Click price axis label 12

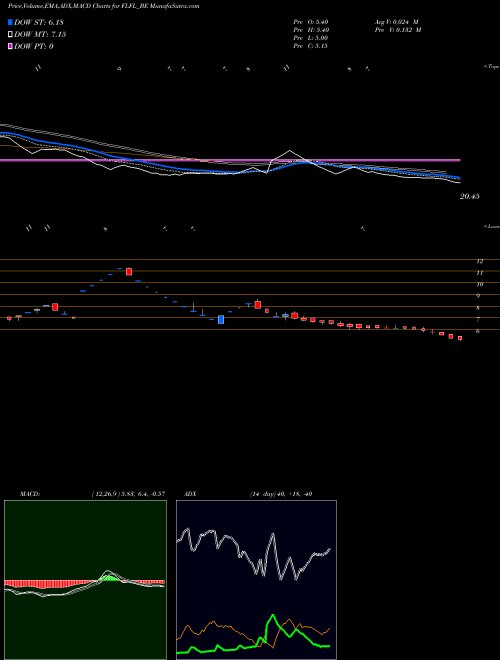click(479, 261)
